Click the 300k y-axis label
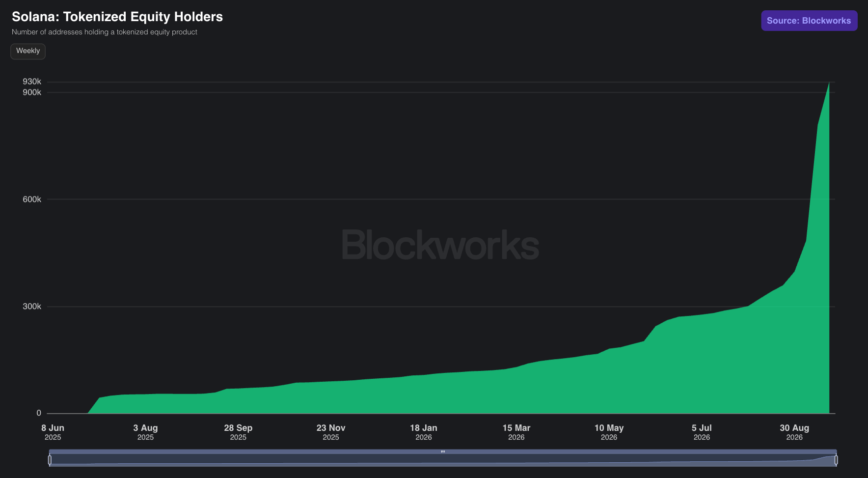Viewport: 868px width, 478px height. 32,307
